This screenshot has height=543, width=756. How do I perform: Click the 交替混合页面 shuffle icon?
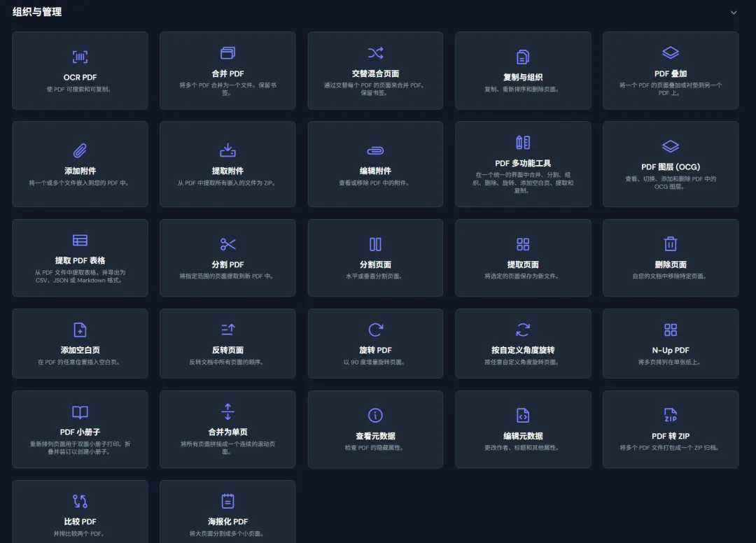point(375,53)
